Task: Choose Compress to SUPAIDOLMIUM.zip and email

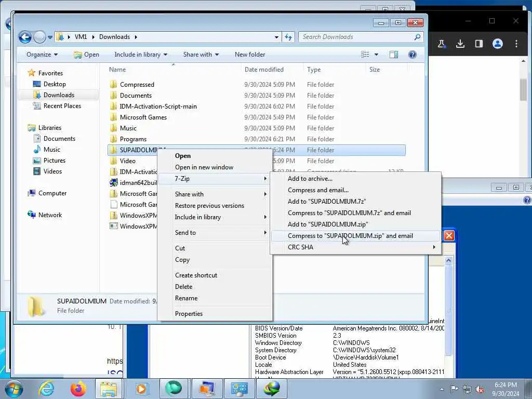Action: point(355,236)
